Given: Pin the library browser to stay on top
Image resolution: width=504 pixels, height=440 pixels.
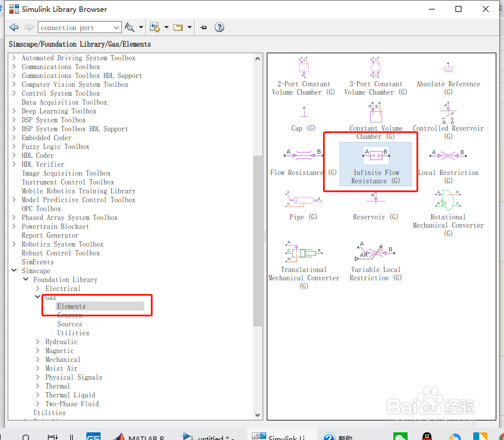Looking at the screenshot, I should point(203,28).
